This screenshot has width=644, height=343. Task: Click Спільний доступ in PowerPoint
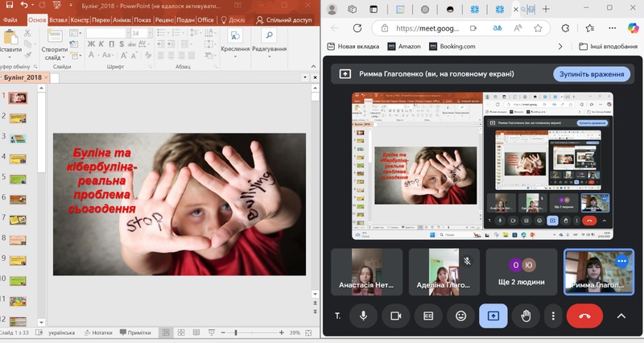coord(285,19)
